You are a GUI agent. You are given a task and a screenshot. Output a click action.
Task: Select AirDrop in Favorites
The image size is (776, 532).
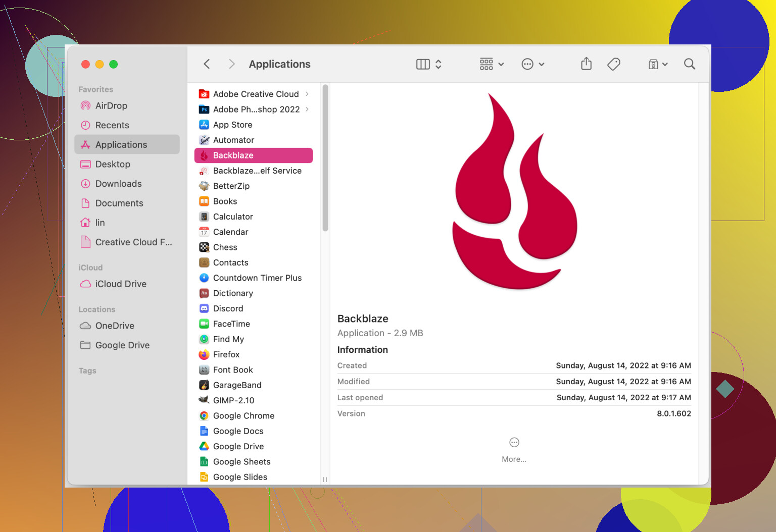(111, 106)
